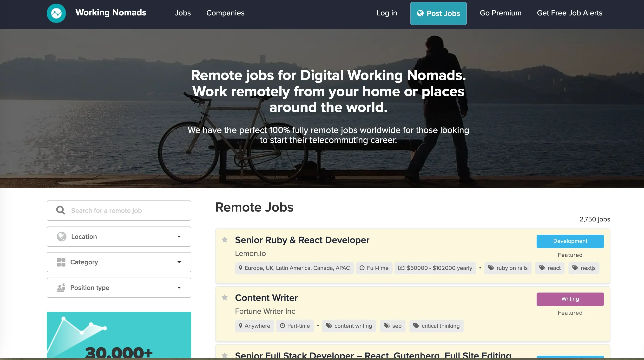Click the critical thinking tag
The image size is (644, 360).
point(436,326)
